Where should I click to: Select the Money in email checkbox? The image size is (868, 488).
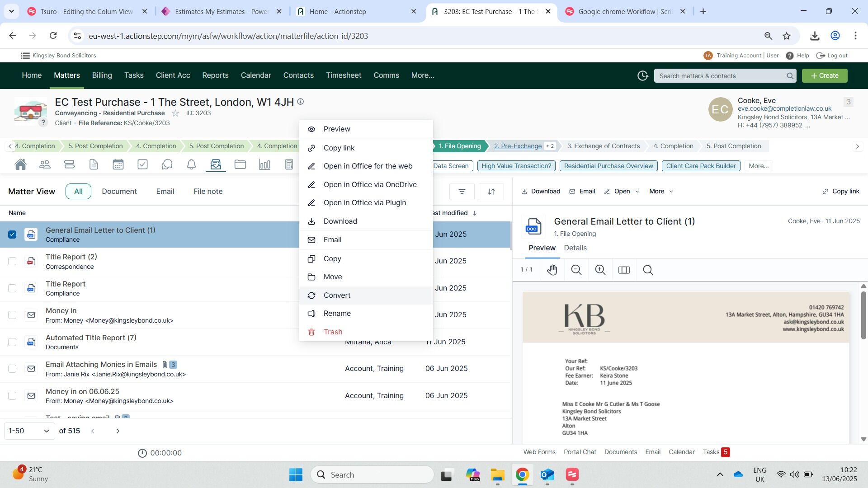pyautogui.click(x=12, y=315)
